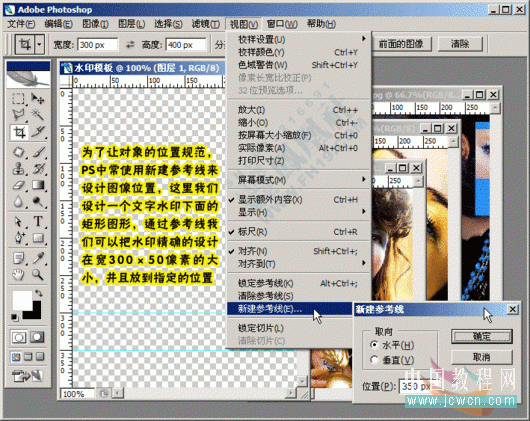
Task: Select the Zoom magnifier tool
Action: (x=38, y=274)
